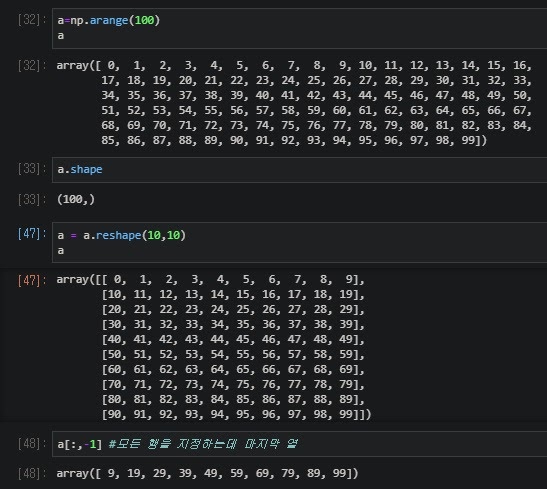Click the row [50, 51, ... 59] in the reshaped output
The image size is (547, 489).
click(233, 354)
